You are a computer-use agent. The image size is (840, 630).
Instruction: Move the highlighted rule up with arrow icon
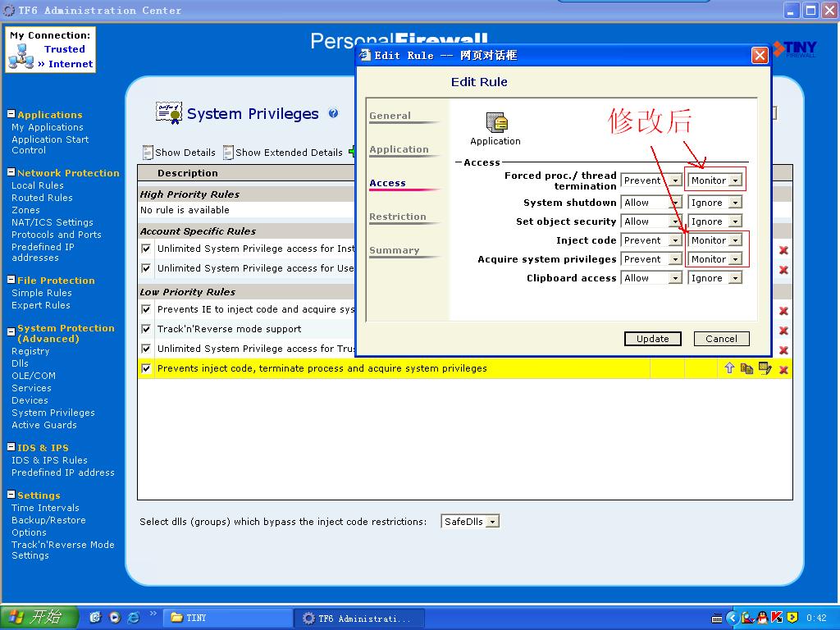point(729,368)
